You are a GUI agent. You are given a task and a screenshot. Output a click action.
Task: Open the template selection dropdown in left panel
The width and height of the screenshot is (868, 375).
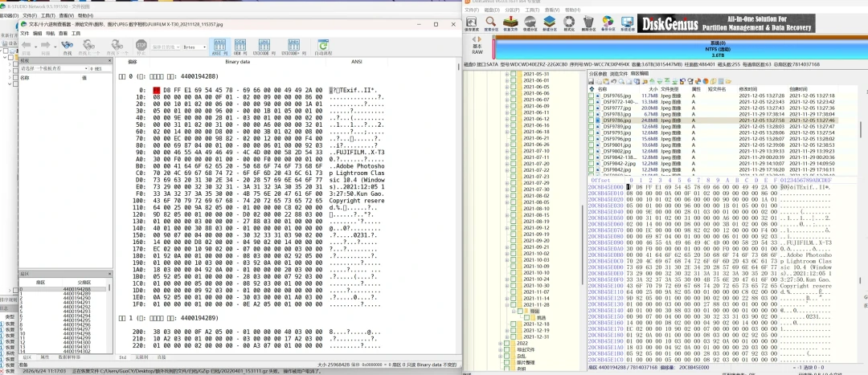click(x=55, y=68)
